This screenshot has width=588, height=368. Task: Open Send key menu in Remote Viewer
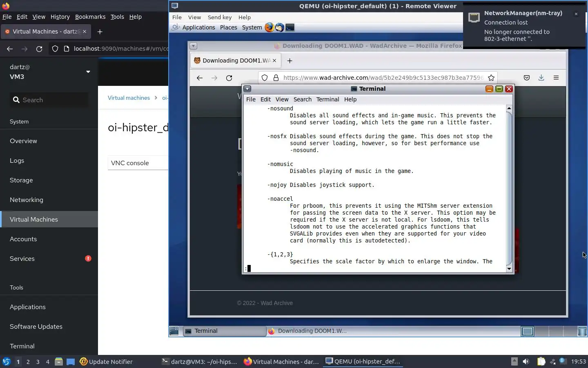click(220, 17)
